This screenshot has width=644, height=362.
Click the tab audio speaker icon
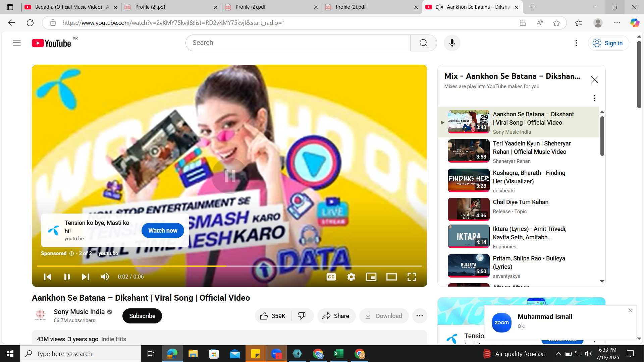click(x=439, y=7)
